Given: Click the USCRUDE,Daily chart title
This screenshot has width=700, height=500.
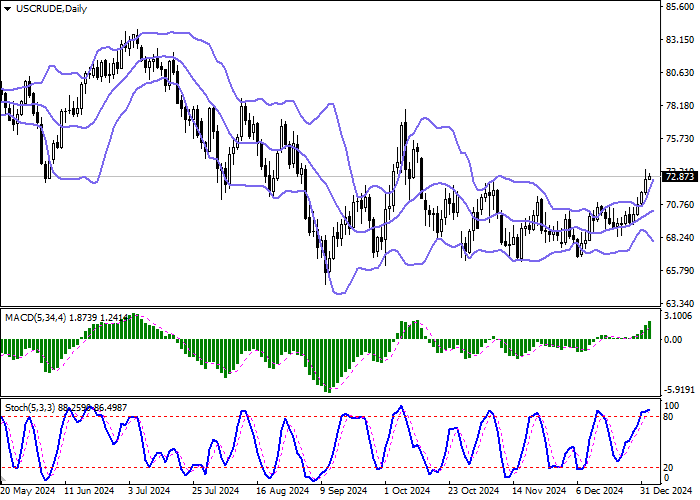Looking at the screenshot, I should coord(48,8).
